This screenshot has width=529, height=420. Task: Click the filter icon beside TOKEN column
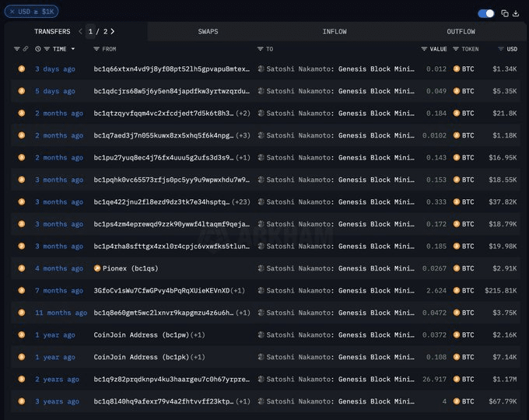456,49
